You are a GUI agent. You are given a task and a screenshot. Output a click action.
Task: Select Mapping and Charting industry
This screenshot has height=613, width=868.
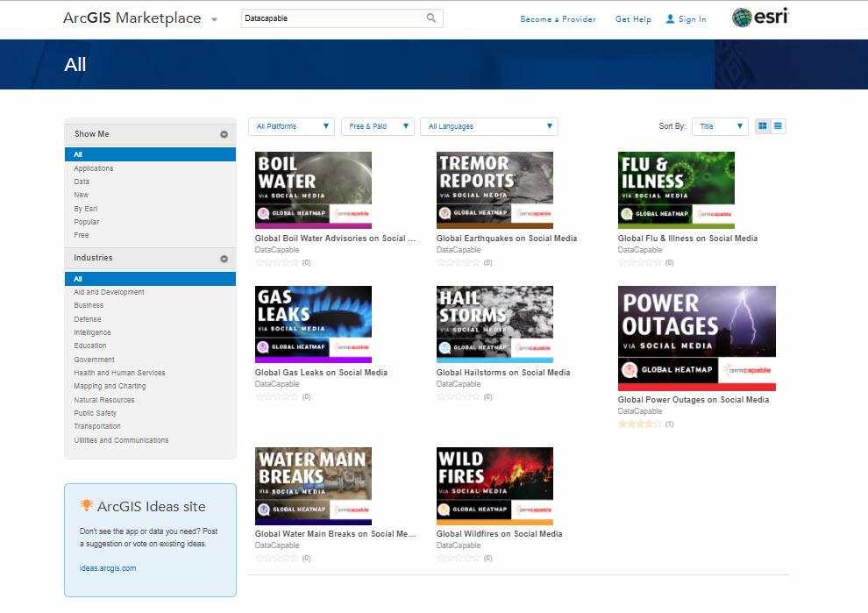tap(110, 386)
